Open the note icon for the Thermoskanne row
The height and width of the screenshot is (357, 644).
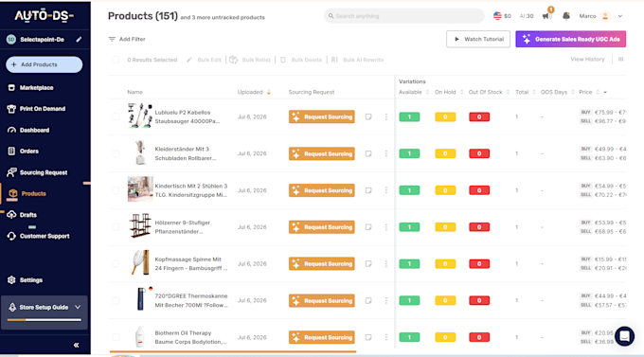(368, 300)
